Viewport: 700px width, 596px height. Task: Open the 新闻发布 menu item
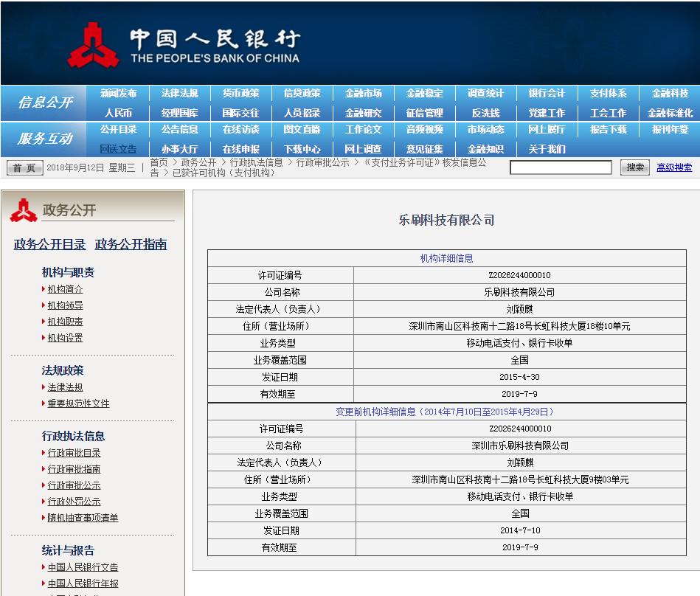[118, 93]
